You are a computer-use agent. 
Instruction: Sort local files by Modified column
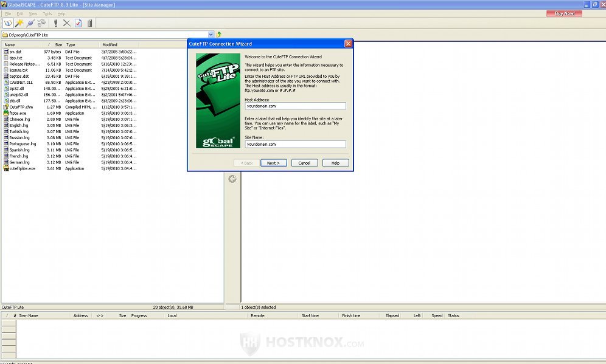coord(119,45)
